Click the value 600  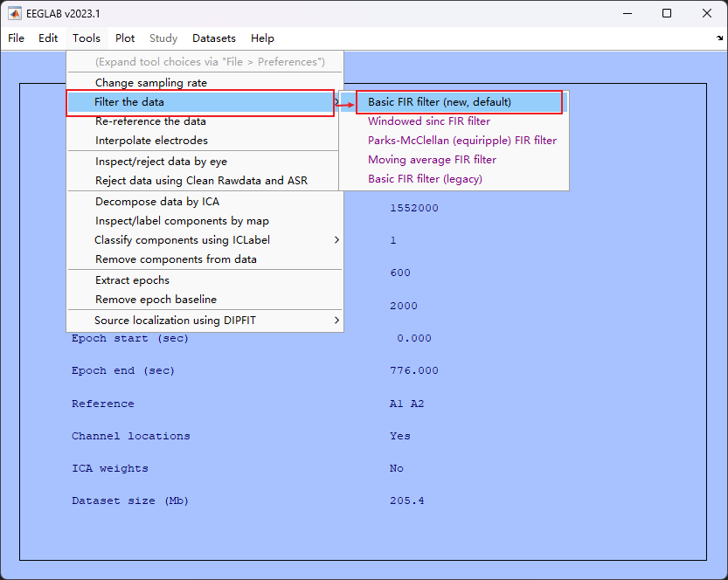[400, 273]
